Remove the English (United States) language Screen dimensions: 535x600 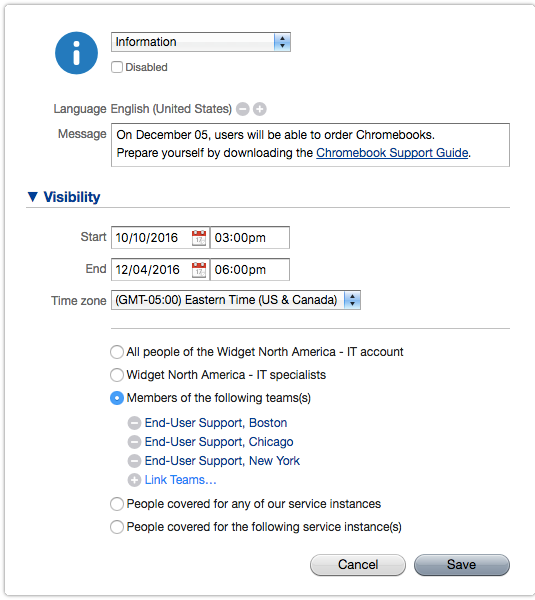pos(243,109)
